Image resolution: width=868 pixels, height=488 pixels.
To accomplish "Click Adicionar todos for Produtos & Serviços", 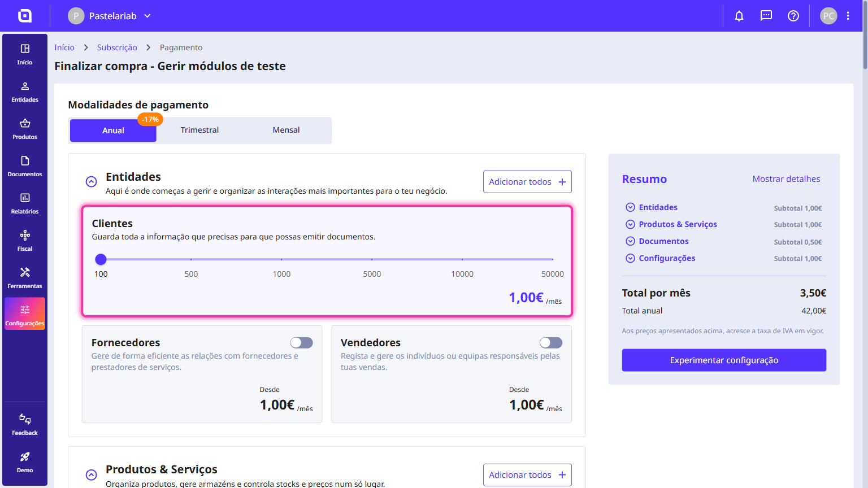I will click(x=527, y=475).
